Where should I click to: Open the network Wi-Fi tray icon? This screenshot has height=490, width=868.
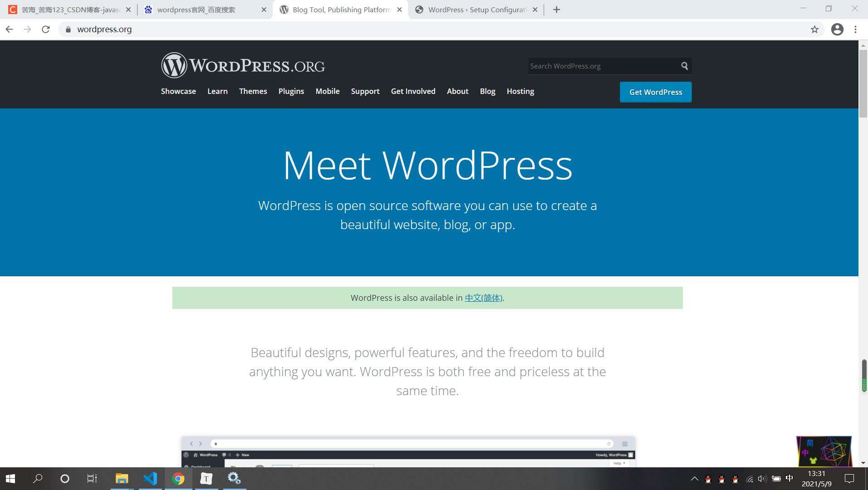[749, 479]
